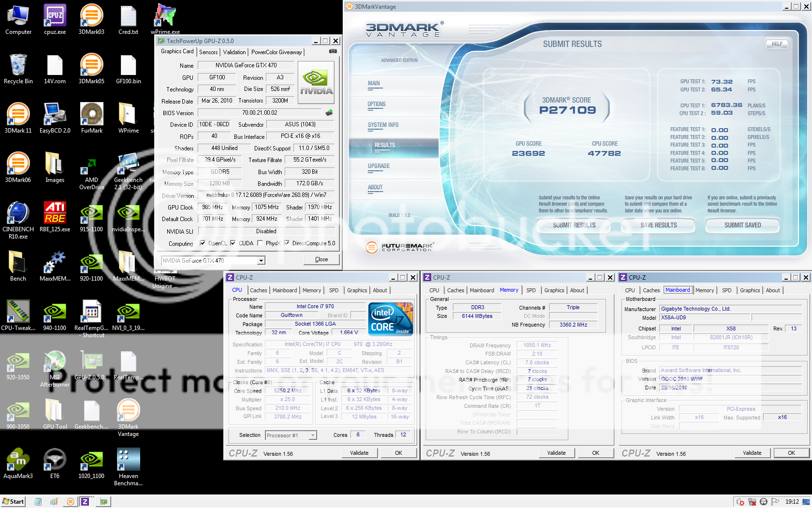This screenshot has height=508, width=812.
Task: Launch the AquaMark3 desktop icon
Action: 18,463
